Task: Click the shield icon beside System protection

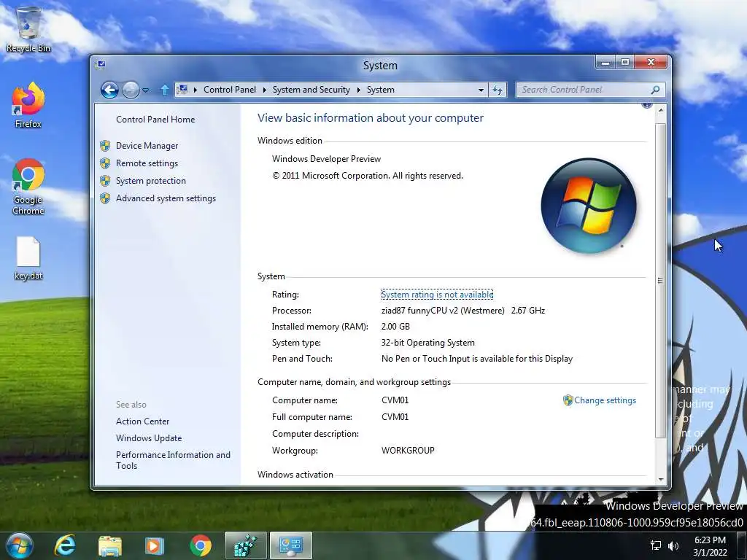Action: [105, 181]
